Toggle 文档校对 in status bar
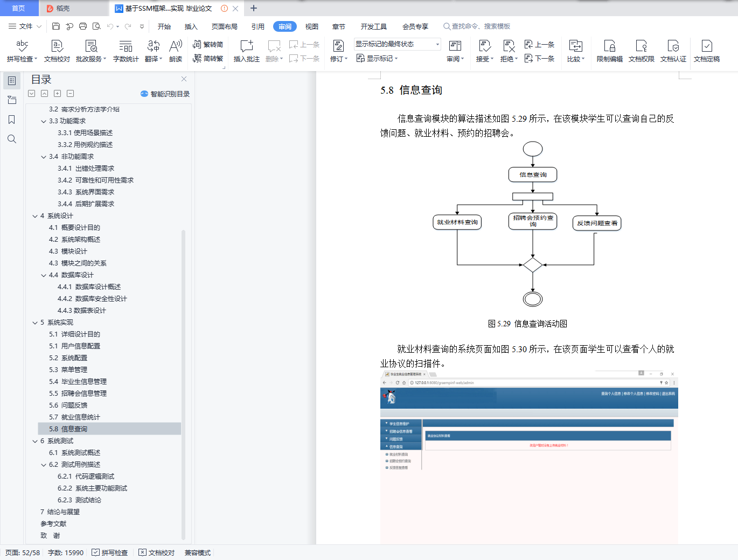Screen dimensions: 738x560 [157, 552]
